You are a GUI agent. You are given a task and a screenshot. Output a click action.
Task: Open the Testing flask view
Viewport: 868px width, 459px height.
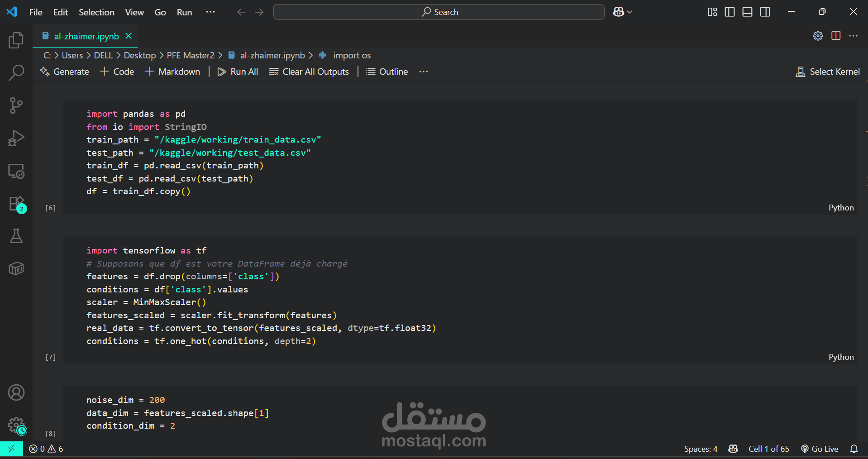[16, 236]
